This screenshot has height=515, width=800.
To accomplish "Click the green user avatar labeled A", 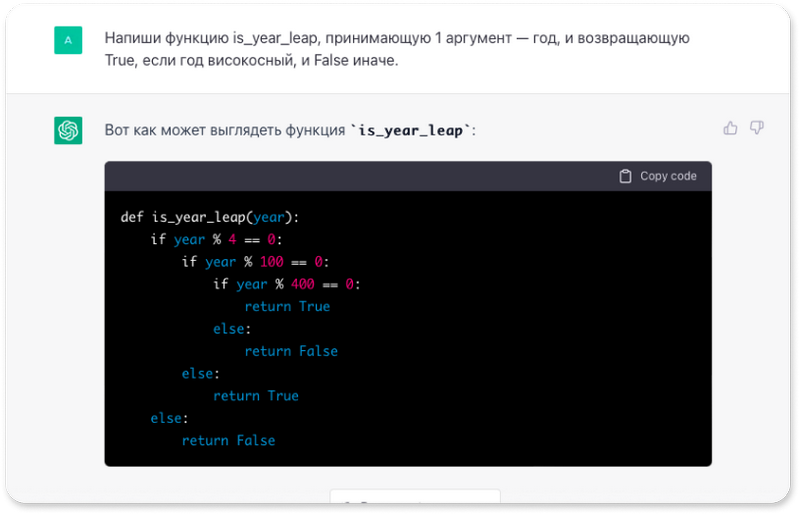I will coord(68,40).
